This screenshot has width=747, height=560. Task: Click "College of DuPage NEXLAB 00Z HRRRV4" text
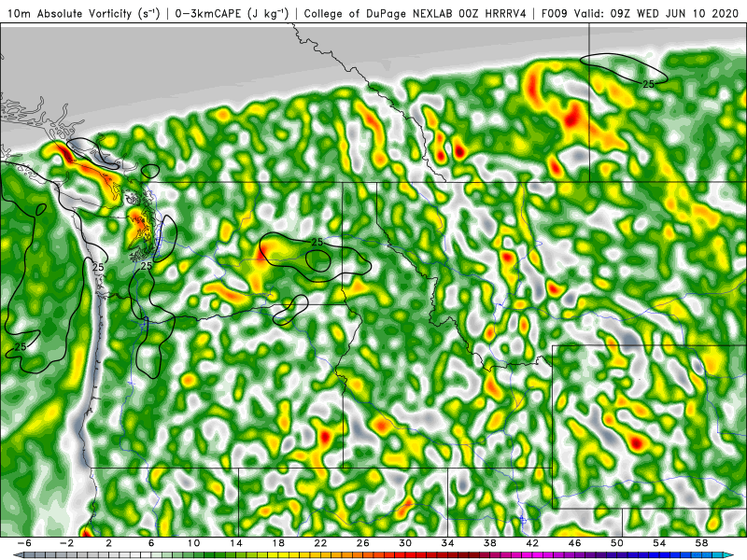[x=415, y=14]
